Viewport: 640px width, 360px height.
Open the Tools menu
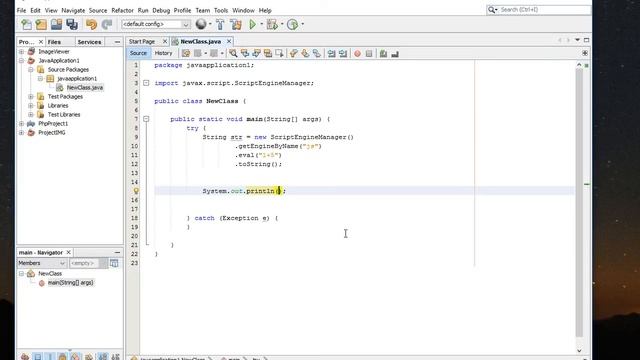click(x=221, y=10)
